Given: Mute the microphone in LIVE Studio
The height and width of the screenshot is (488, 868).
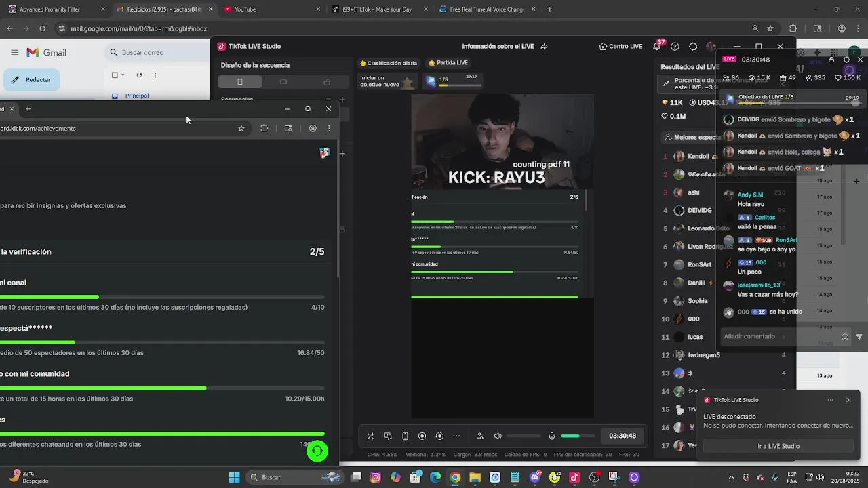Looking at the screenshot, I should coord(552,436).
